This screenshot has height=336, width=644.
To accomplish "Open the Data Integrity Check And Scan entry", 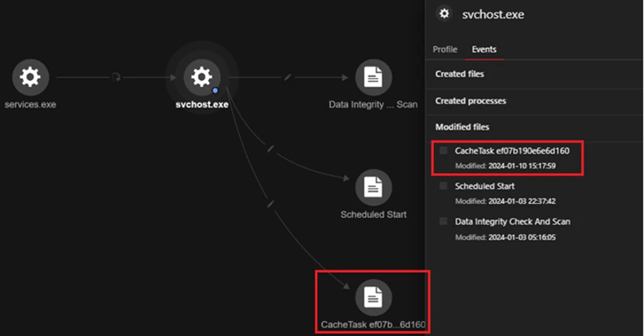I will [x=512, y=221].
